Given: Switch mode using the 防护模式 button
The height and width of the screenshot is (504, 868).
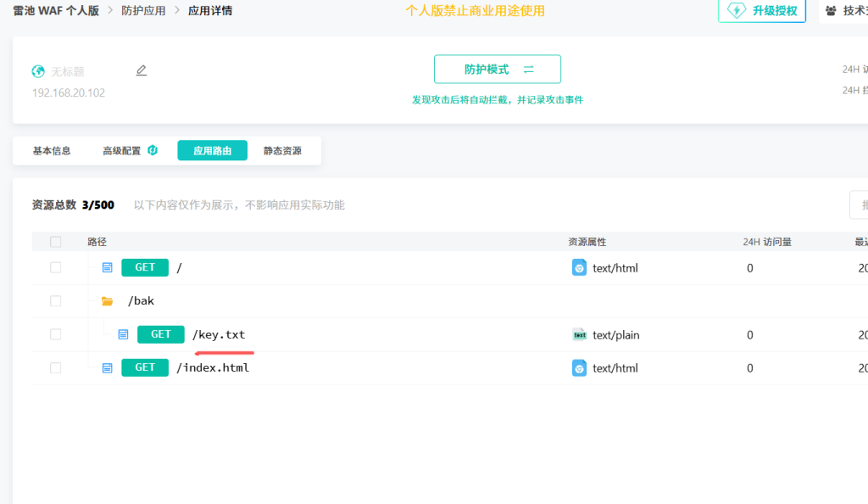Looking at the screenshot, I should 497,70.
